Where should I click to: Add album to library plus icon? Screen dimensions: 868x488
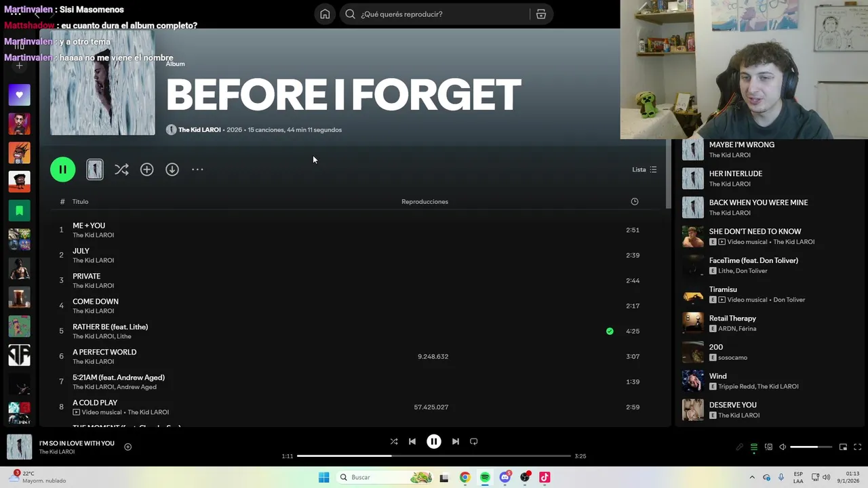[146, 169]
